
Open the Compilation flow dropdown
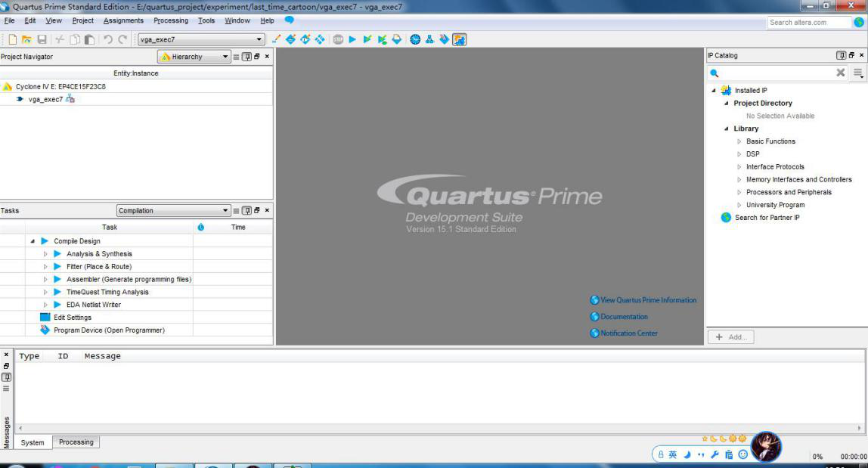[172, 210]
